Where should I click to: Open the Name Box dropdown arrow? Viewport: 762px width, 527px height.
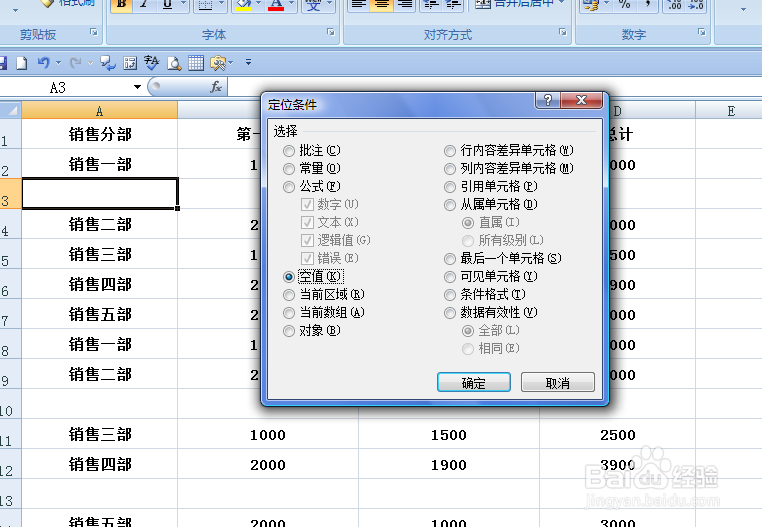(x=138, y=87)
